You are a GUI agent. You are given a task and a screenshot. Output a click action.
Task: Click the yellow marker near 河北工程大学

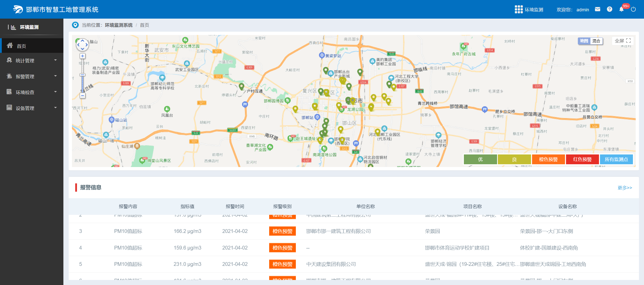click(394, 88)
